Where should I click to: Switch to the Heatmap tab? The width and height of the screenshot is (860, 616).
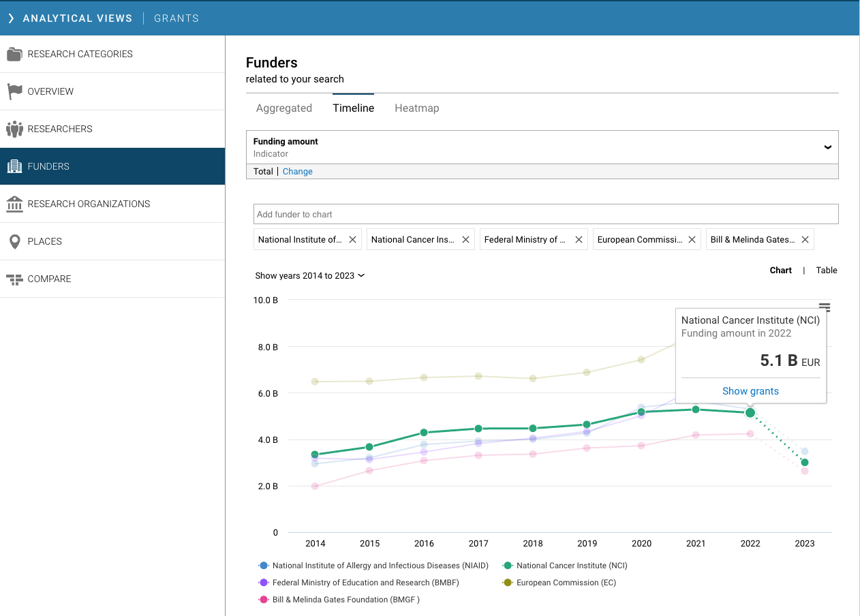[417, 108]
